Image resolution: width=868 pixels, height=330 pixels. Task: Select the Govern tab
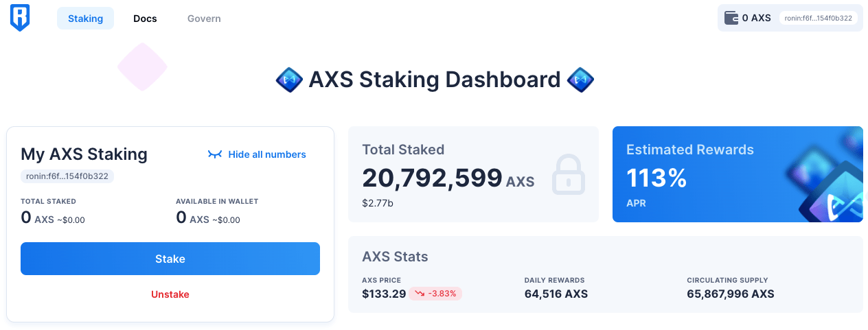[x=204, y=19]
